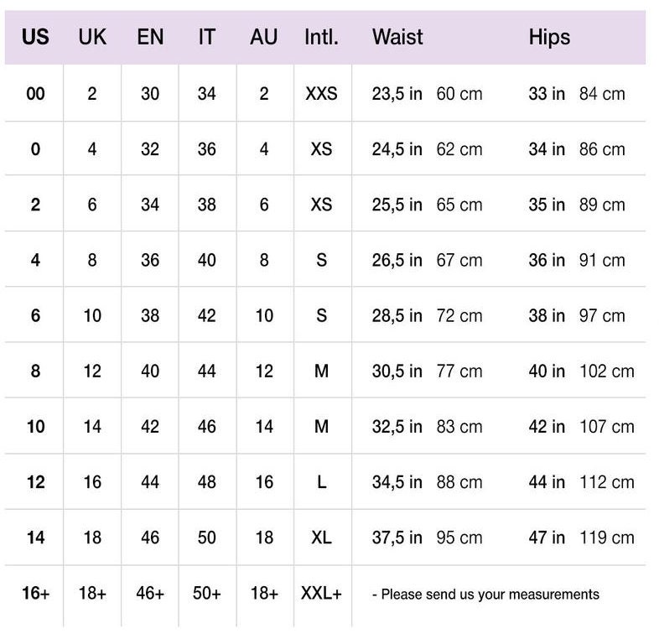Click the Intl. column header
Viewport: 659px width, 644px height.
coord(321,37)
